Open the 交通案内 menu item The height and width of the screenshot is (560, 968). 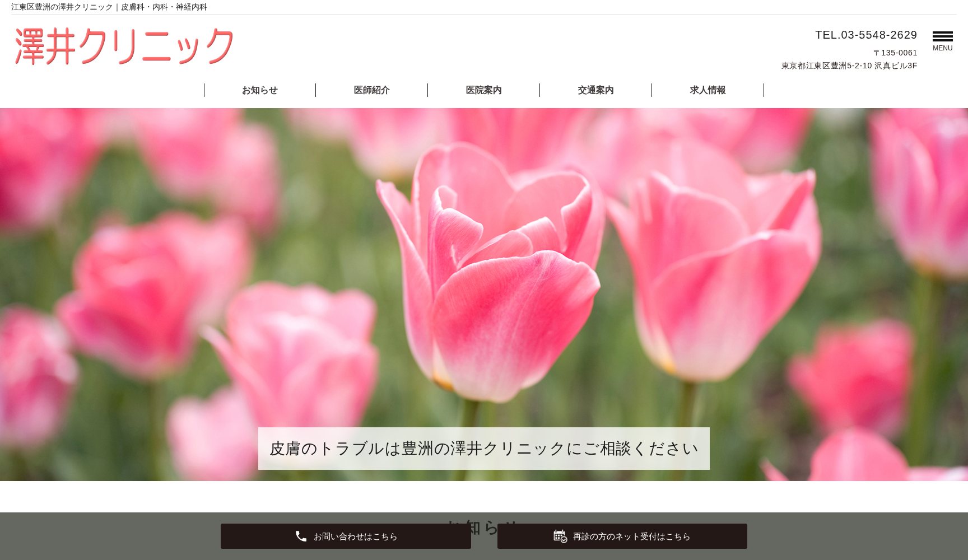tap(595, 90)
